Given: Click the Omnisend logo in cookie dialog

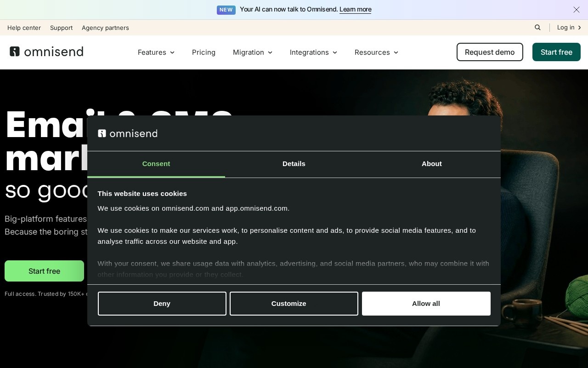Looking at the screenshot, I should [128, 133].
